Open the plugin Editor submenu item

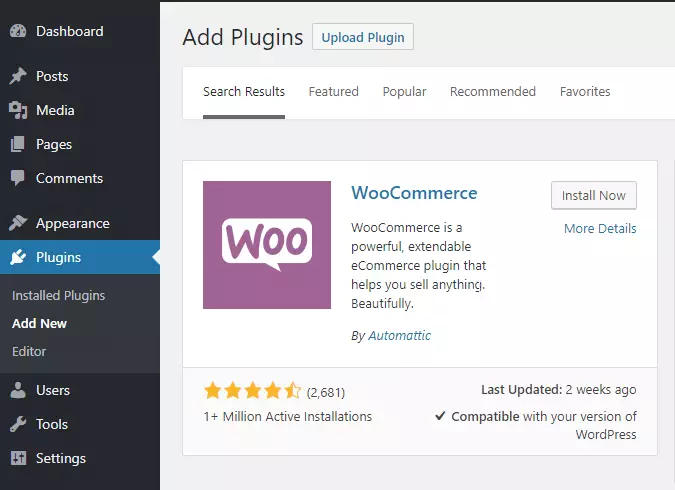(x=29, y=351)
